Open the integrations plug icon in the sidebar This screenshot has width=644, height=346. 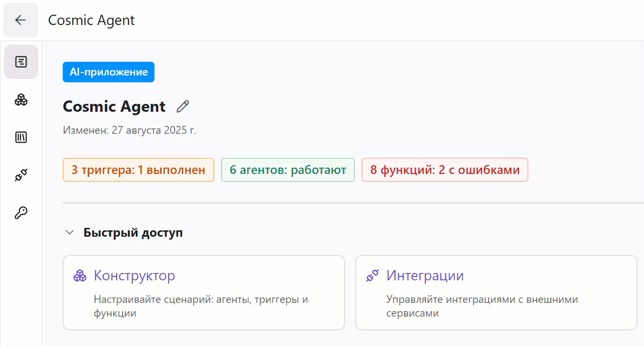(21, 174)
